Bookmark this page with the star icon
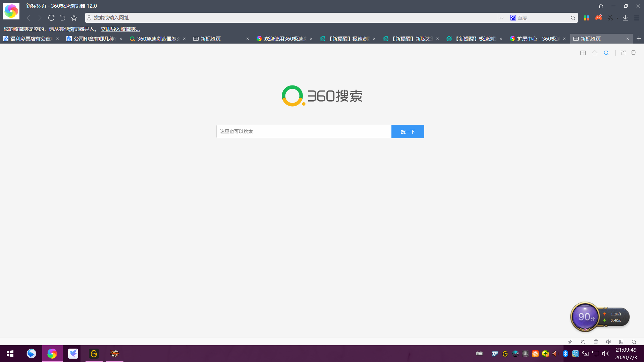Screen dimensions: 644x362 74,18
